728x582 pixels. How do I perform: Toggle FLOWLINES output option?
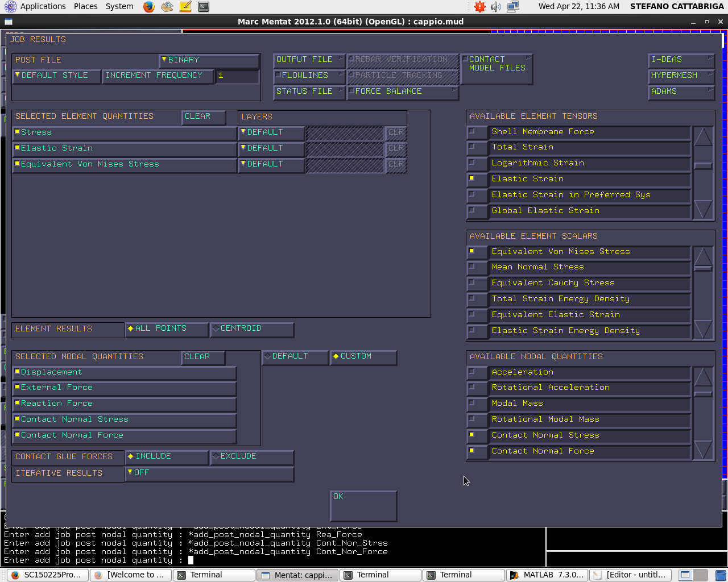(x=309, y=76)
